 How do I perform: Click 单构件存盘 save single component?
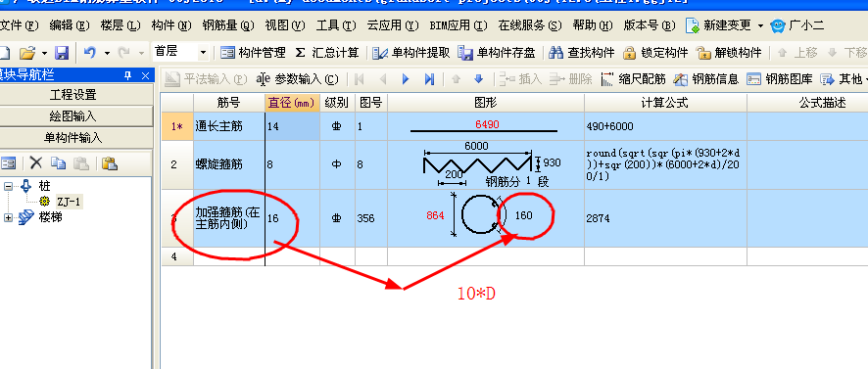497,53
